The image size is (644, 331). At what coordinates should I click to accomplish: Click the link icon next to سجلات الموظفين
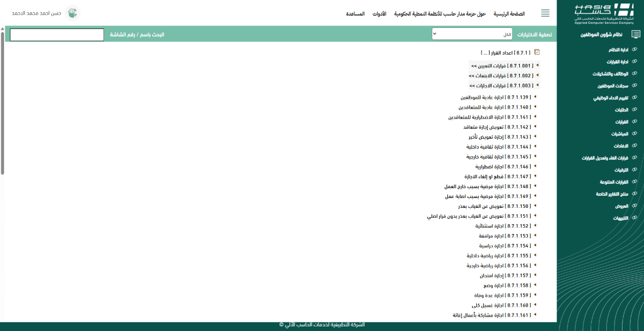pyautogui.click(x=635, y=86)
